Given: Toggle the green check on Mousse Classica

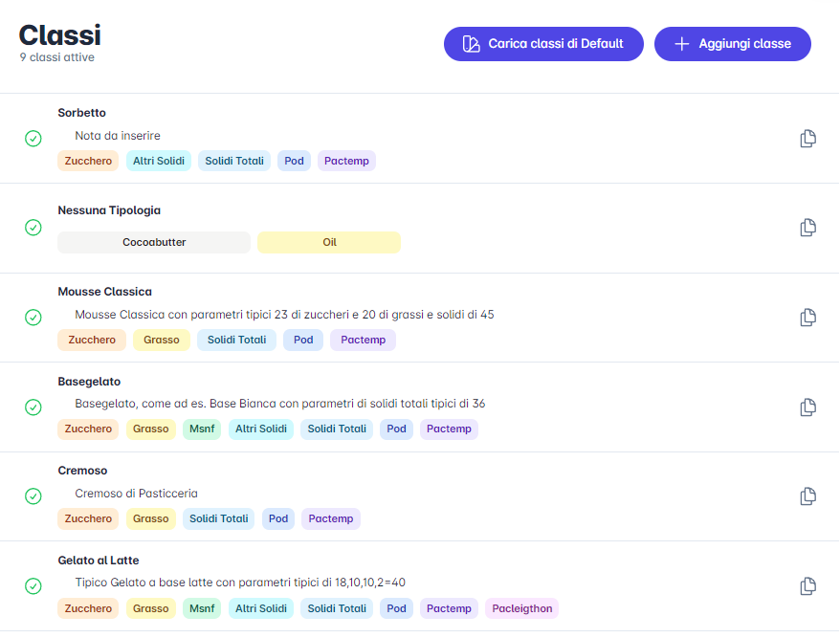Looking at the screenshot, I should (x=33, y=318).
